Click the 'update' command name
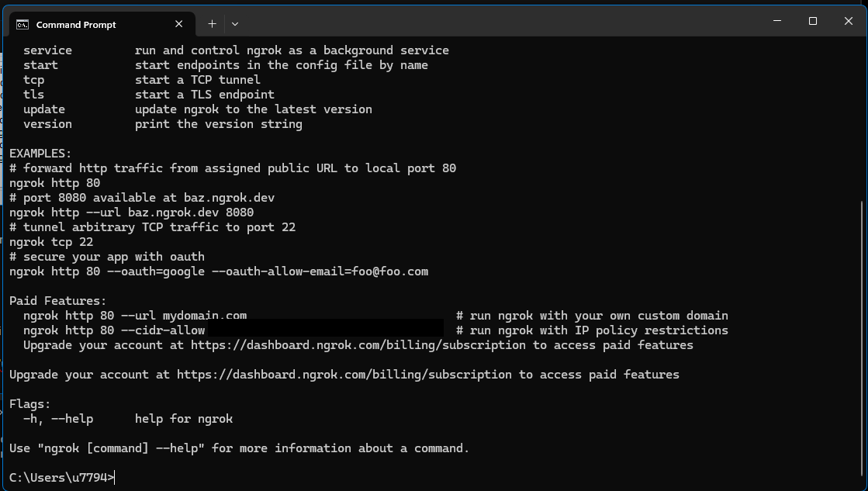The image size is (868, 491). pyautogui.click(x=44, y=109)
